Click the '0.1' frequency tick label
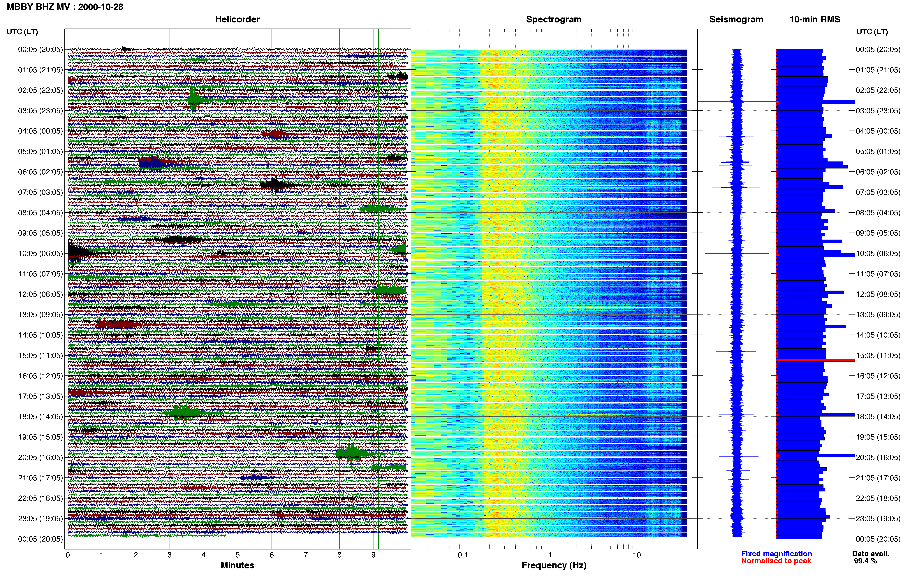924x578 pixels. click(463, 555)
